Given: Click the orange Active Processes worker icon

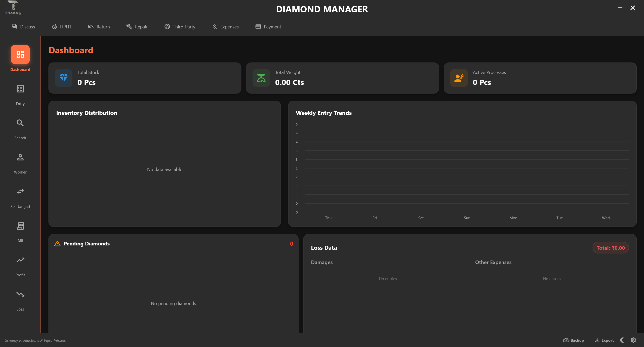Looking at the screenshot, I should click(459, 78).
